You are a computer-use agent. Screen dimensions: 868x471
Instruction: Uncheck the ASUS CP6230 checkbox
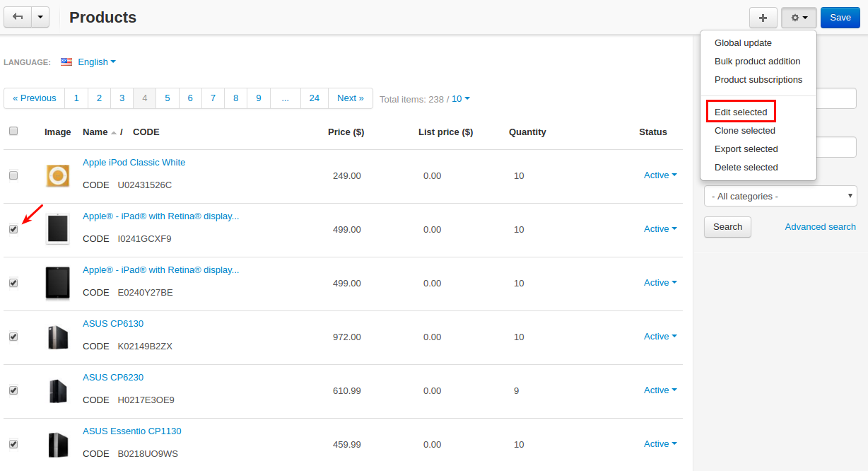point(13,390)
